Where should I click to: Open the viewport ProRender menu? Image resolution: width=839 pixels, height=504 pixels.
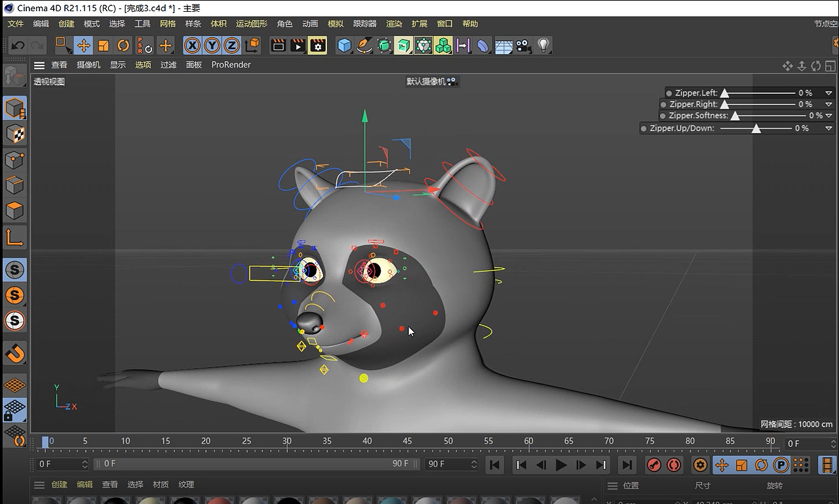(x=231, y=65)
